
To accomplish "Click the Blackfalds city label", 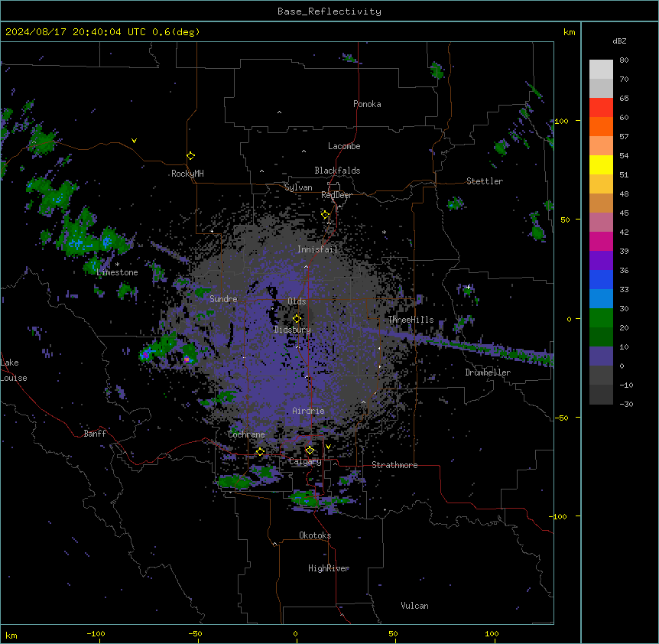I will (337, 171).
